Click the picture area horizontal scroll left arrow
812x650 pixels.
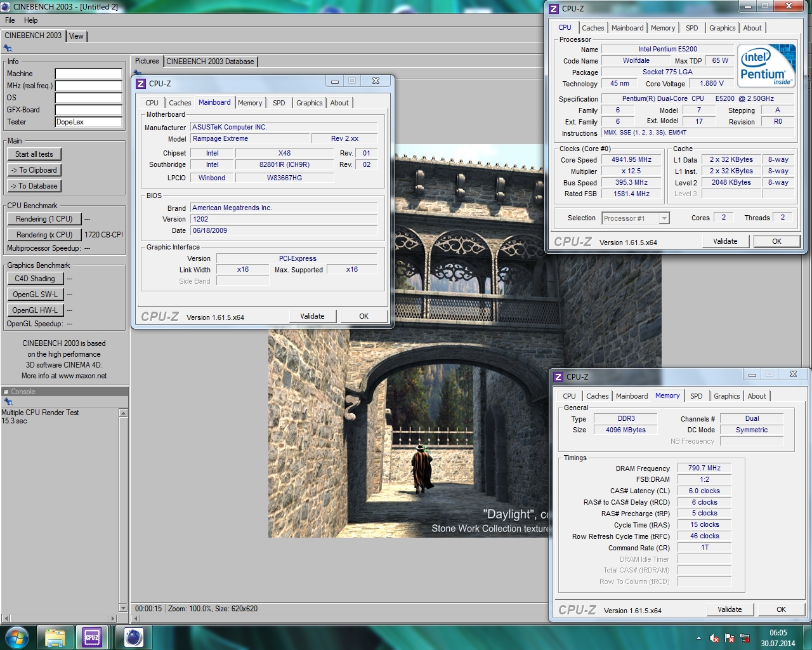[135, 618]
